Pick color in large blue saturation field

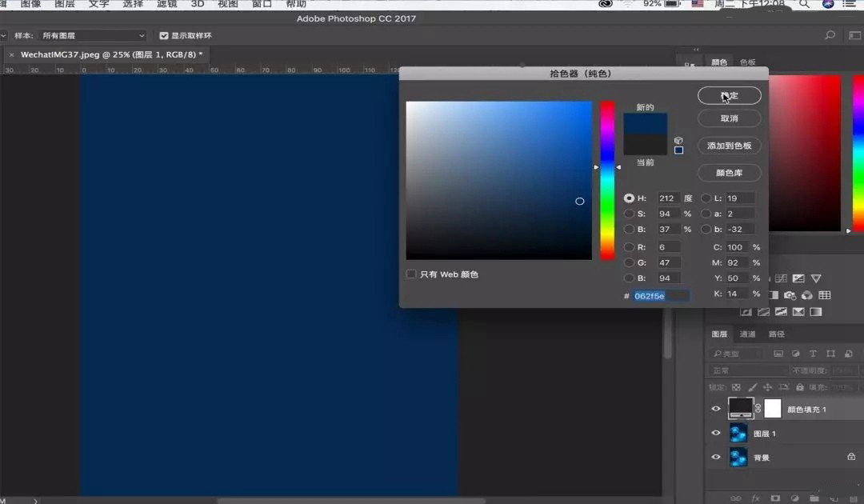[498, 180]
